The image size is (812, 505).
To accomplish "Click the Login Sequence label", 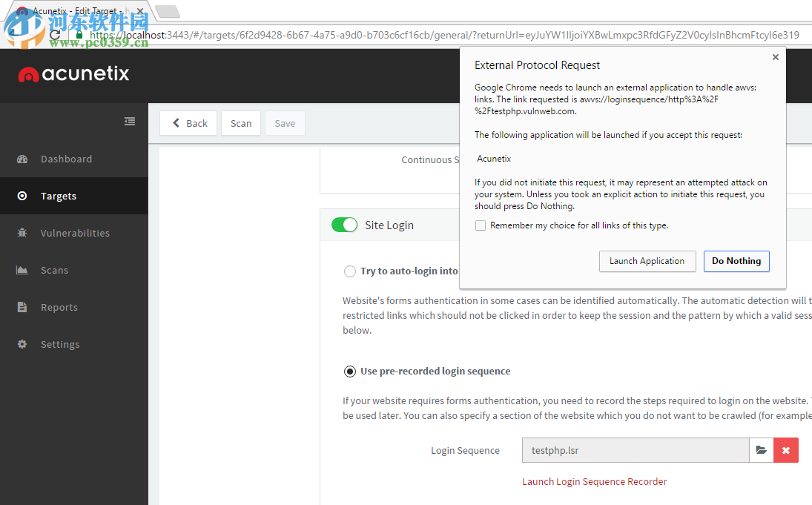I will pyautogui.click(x=465, y=451).
